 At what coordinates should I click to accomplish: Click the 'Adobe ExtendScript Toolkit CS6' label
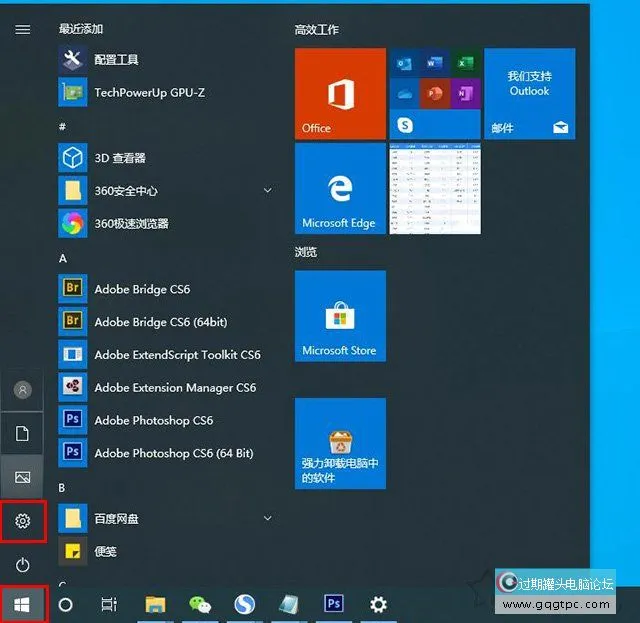tap(177, 355)
